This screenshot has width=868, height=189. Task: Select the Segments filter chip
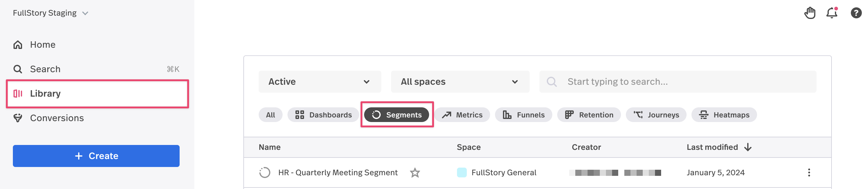tap(396, 115)
